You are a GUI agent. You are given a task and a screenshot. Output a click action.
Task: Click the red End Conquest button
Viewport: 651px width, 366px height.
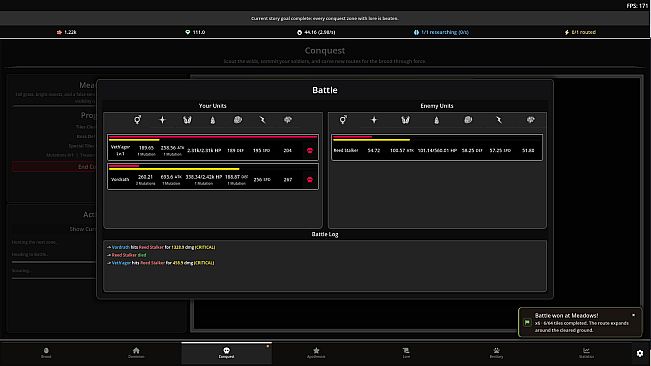[54, 167]
